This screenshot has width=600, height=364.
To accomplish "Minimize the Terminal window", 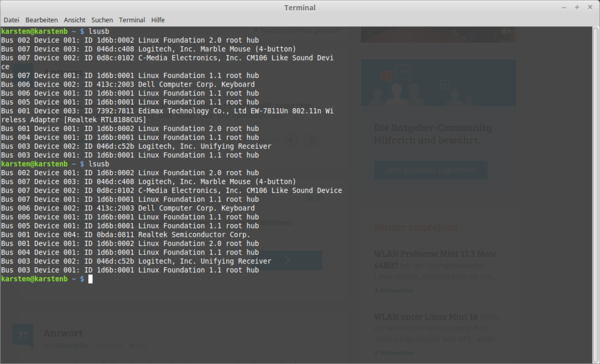I will (564, 7).
